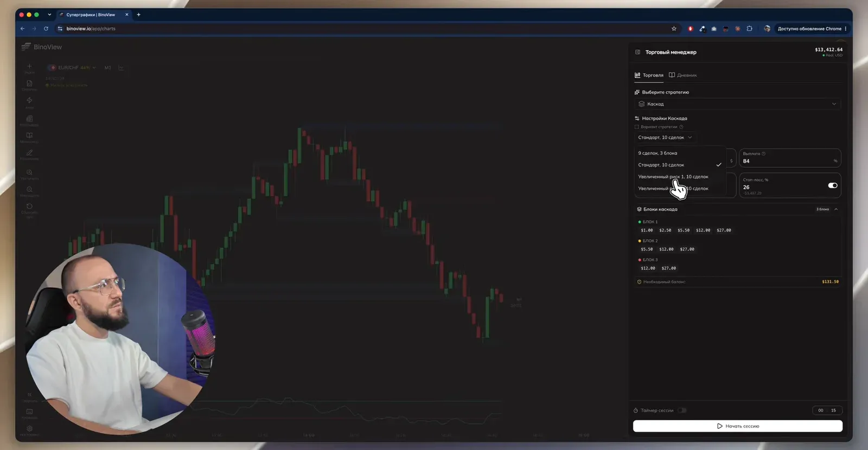Open site info icon in address bar
The image size is (868, 450).
pos(60,29)
